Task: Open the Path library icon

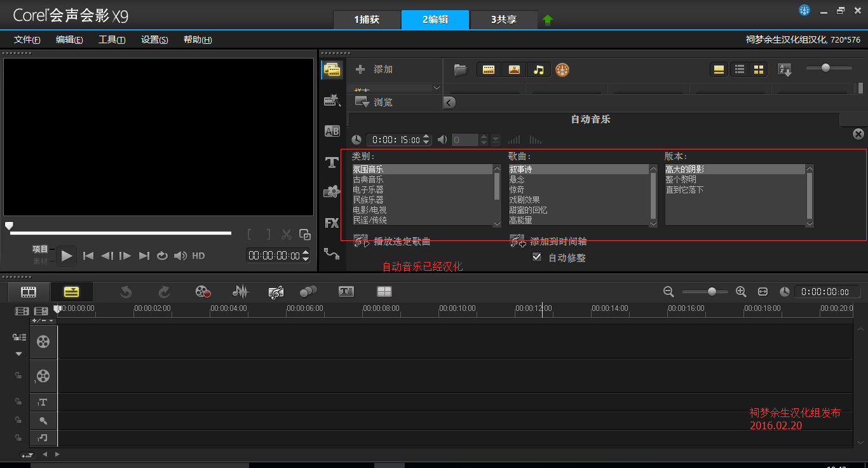Action: 332,253
